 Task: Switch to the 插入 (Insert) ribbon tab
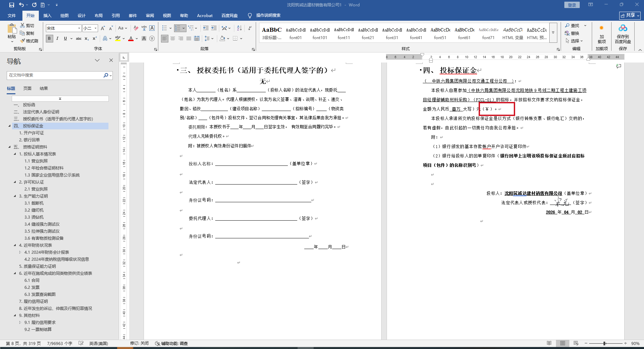48,15
